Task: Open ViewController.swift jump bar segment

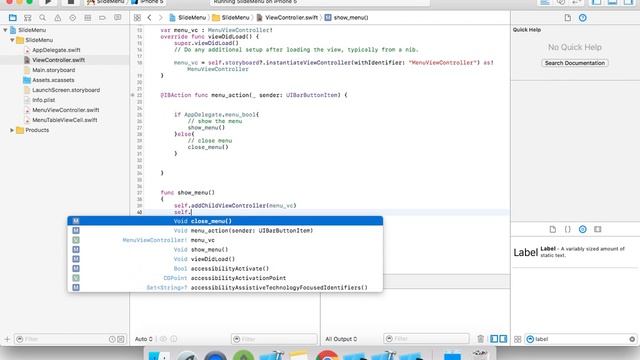Action: point(287,18)
